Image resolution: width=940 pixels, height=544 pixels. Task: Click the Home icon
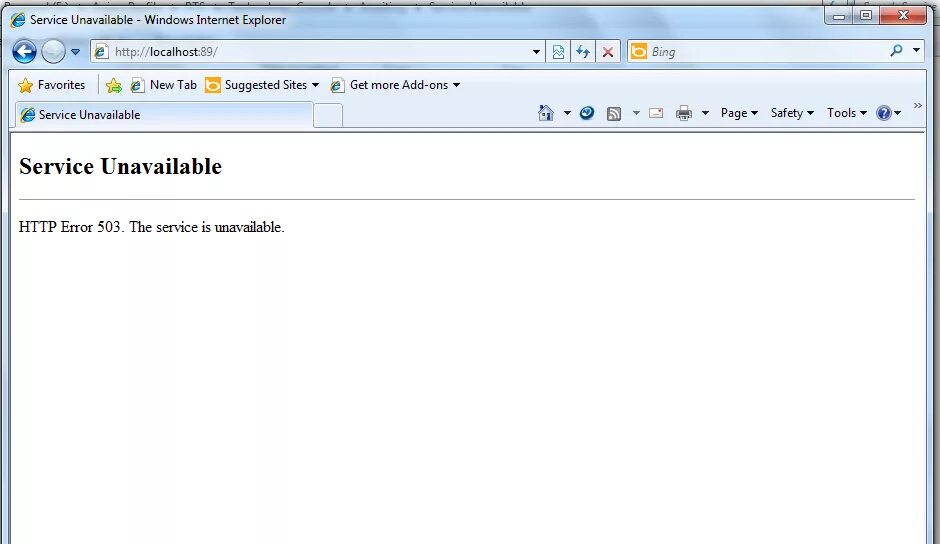[546, 113]
